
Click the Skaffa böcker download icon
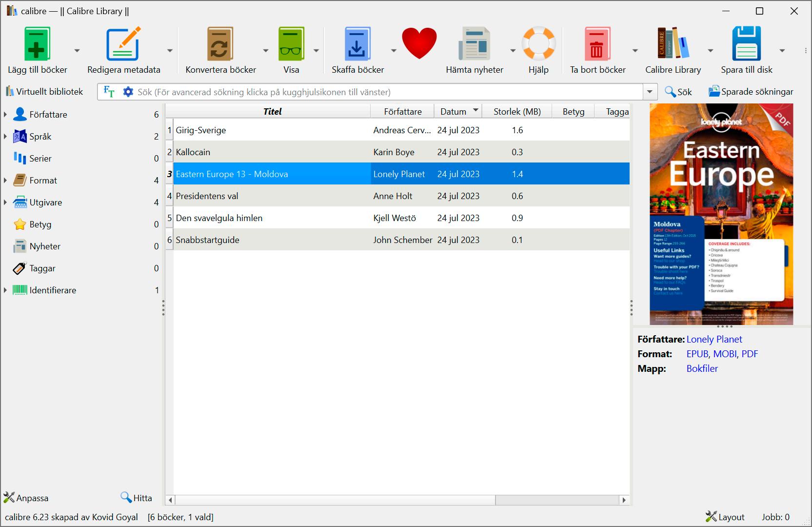(357, 44)
